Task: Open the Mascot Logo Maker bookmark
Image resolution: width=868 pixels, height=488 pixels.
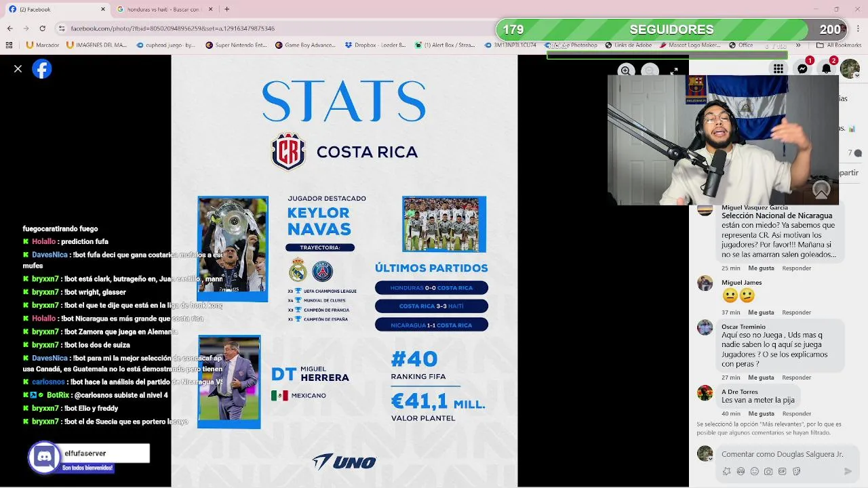Action: point(690,45)
